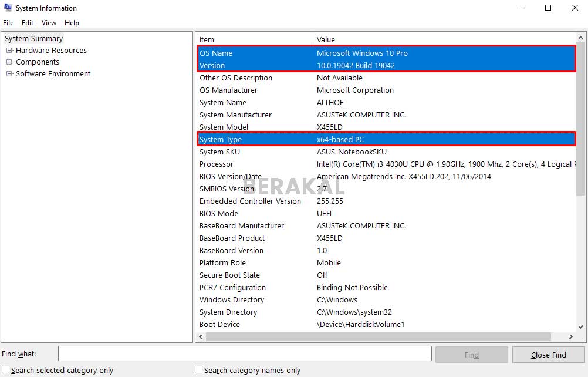
Task: Click the ASUS-NotebookSKU value
Action: 352,152
